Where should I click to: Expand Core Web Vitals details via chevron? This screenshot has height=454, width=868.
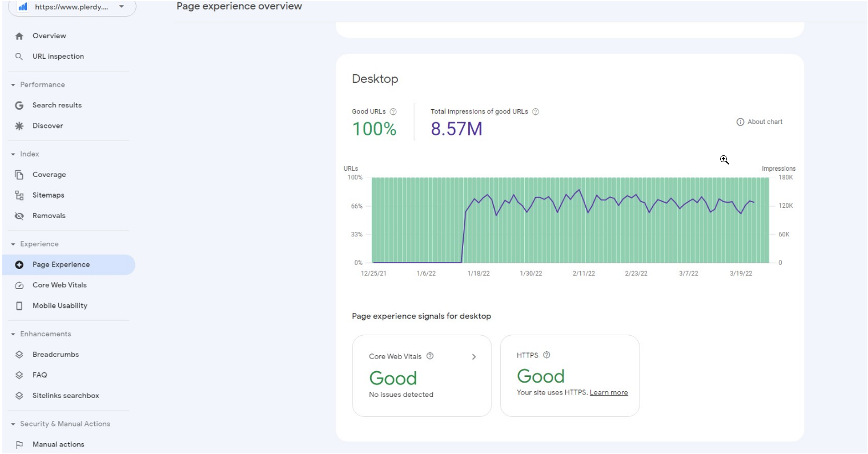click(473, 356)
